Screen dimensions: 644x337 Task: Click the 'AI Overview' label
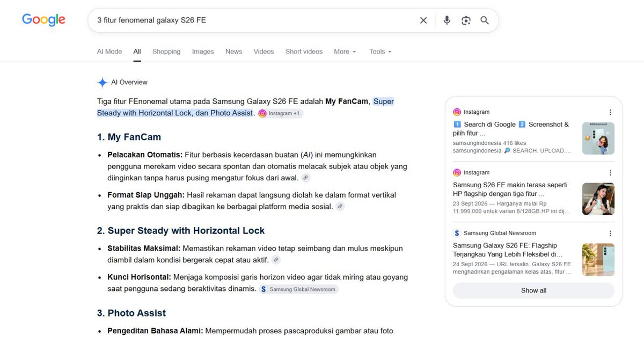pyautogui.click(x=129, y=83)
